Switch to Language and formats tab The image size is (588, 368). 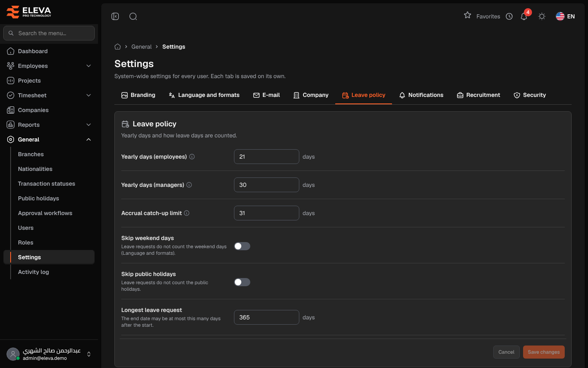[x=204, y=95]
